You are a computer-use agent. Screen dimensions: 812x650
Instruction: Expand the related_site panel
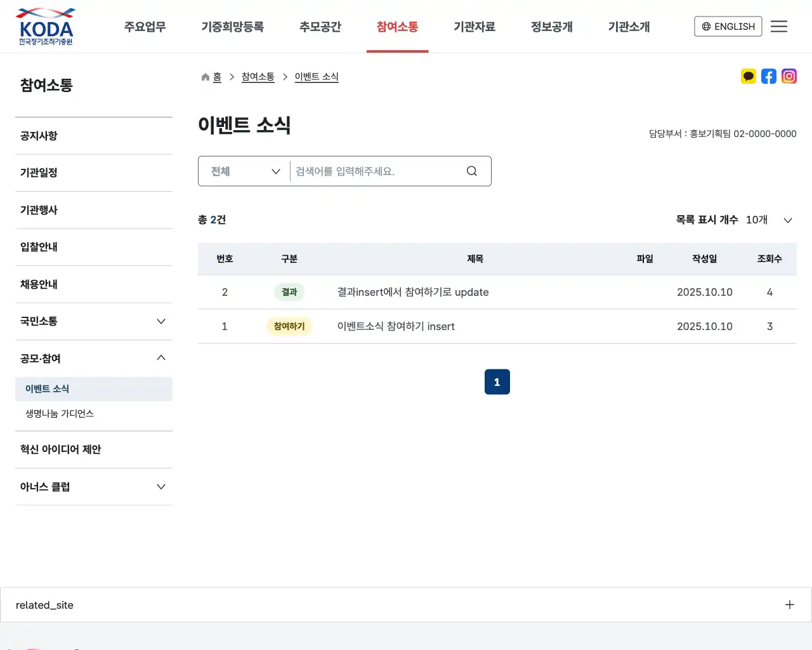point(789,604)
